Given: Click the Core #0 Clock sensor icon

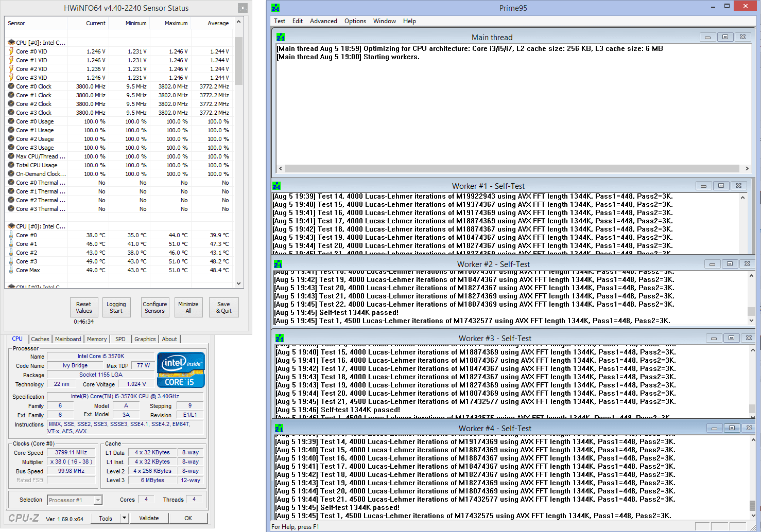Looking at the screenshot, I should (x=11, y=86).
